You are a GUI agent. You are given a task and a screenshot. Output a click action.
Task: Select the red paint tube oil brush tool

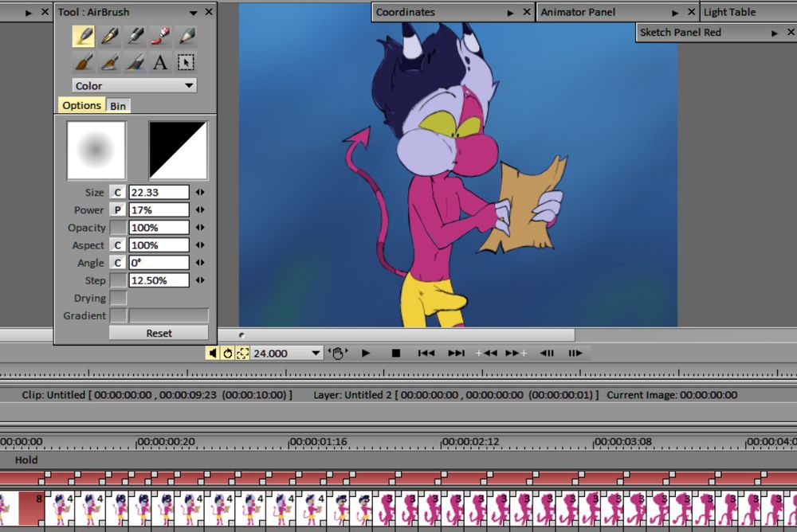[x=160, y=36]
